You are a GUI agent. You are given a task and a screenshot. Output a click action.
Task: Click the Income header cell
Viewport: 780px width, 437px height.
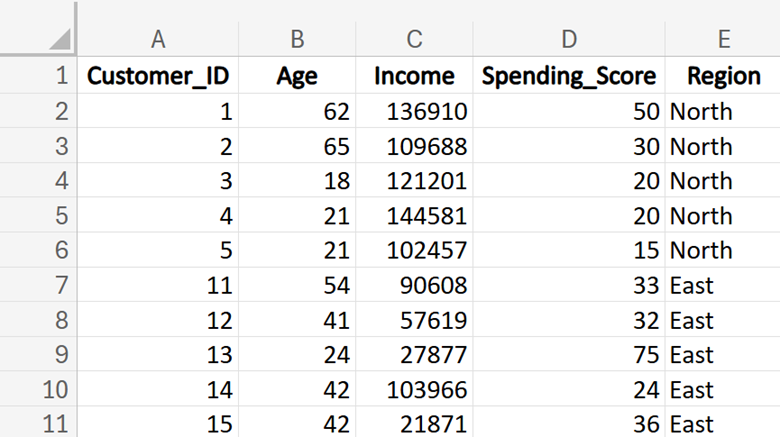pos(414,76)
